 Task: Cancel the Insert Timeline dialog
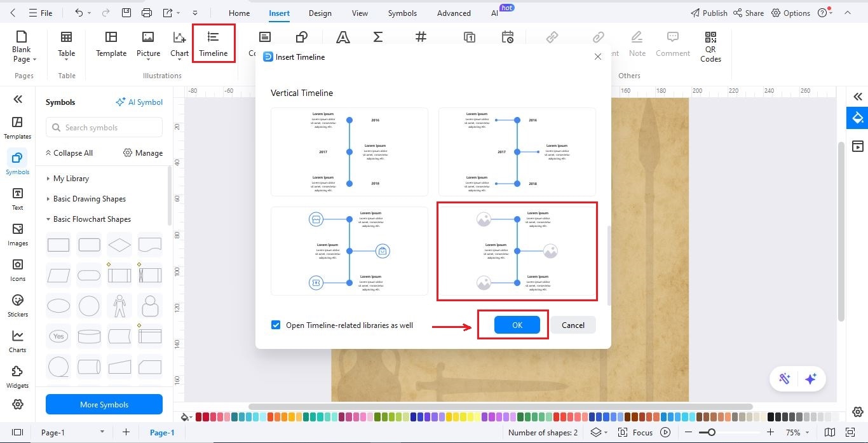[573, 325]
